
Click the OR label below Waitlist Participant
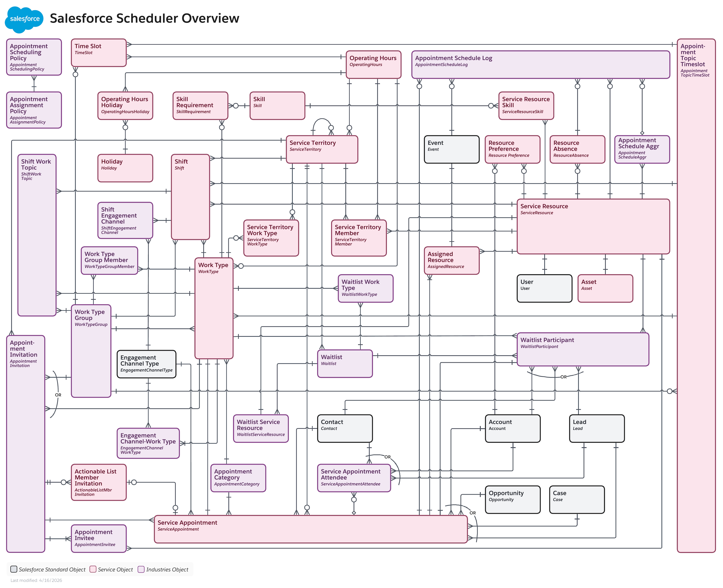click(x=563, y=377)
